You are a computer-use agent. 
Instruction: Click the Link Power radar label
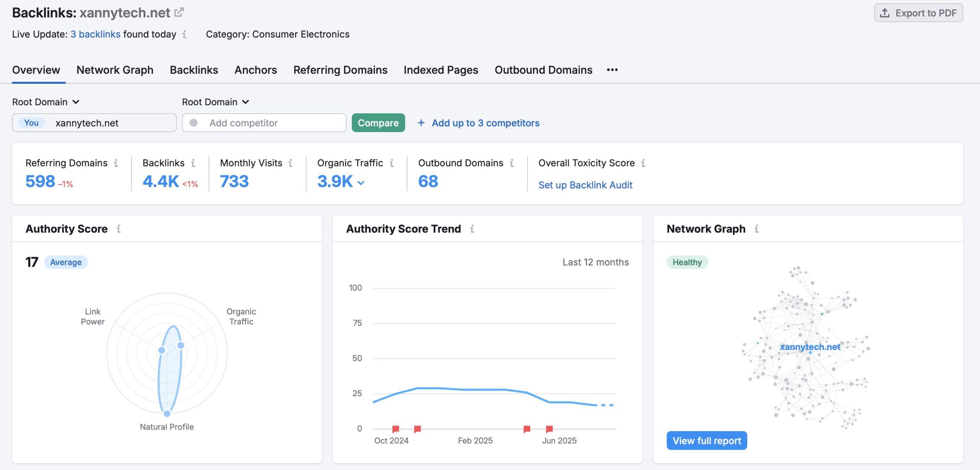(93, 317)
